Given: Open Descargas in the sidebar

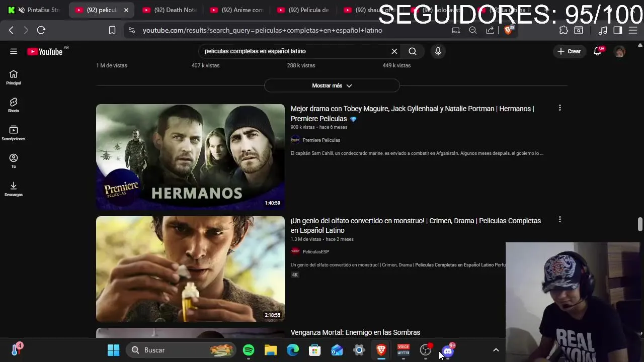Looking at the screenshot, I should [x=14, y=189].
